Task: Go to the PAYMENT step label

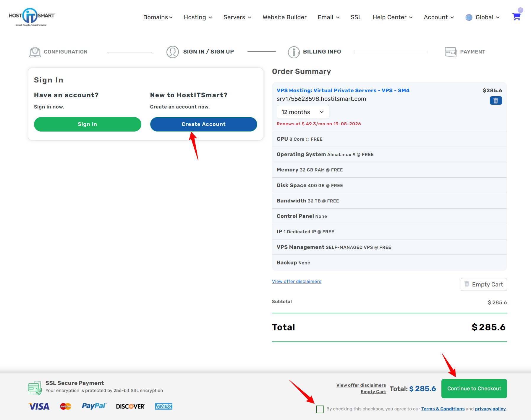Action: coord(472,52)
